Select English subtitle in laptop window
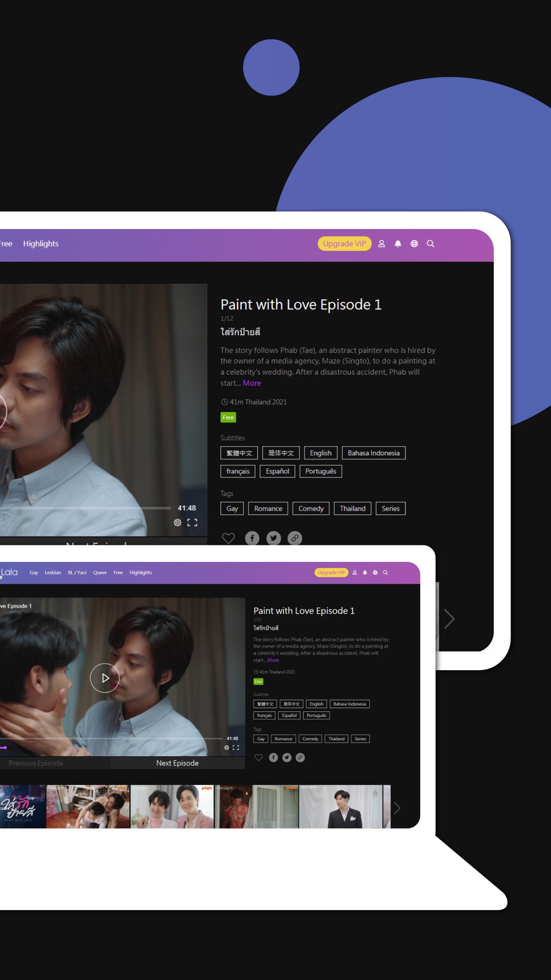This screenshot has width=551, height=980. pos(316,704)
